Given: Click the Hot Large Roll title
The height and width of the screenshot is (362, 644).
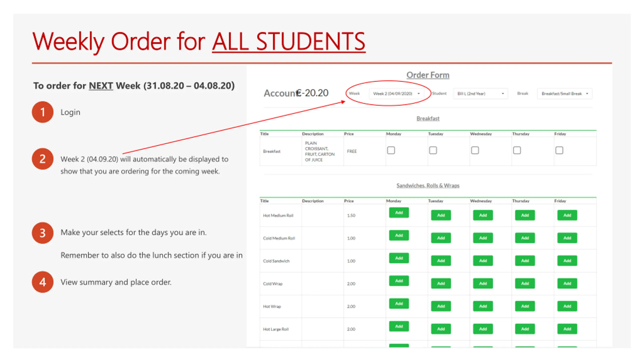Looking at the screenshot, I should (276, 329).
